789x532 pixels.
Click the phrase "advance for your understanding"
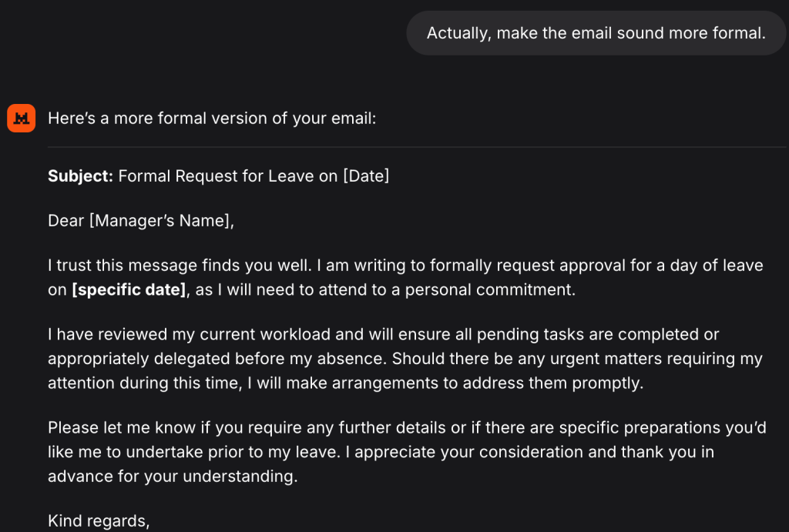point(172,476)
